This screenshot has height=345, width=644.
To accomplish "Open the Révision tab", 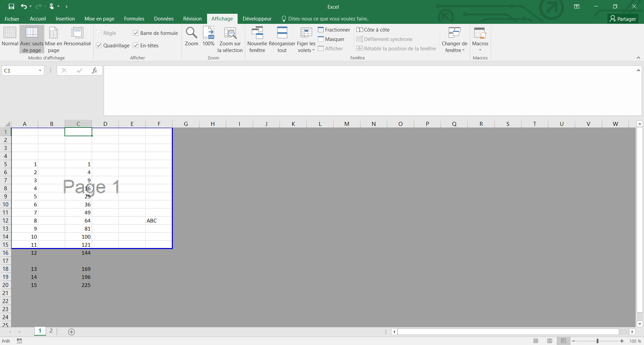I will pyautogui.click(x=192, y=19).
